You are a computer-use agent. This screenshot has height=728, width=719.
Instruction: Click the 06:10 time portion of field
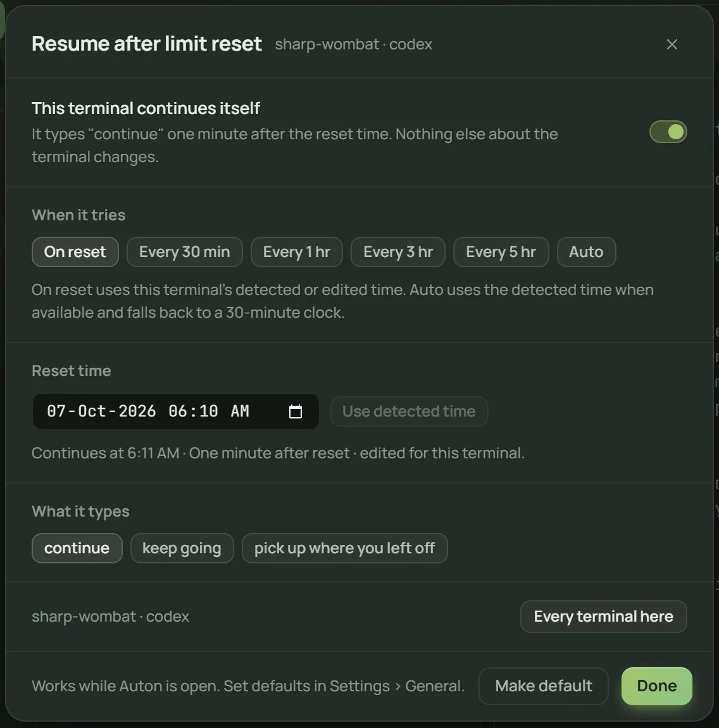193,411
